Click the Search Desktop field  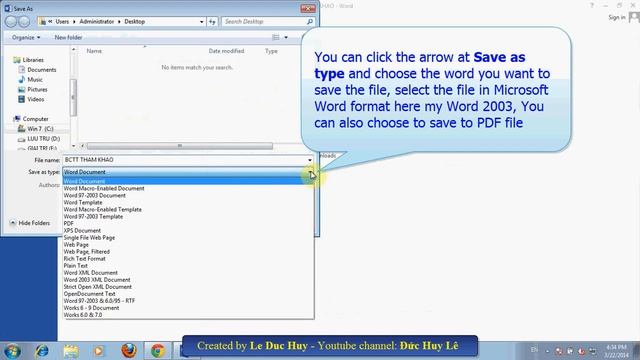(264, 22)
